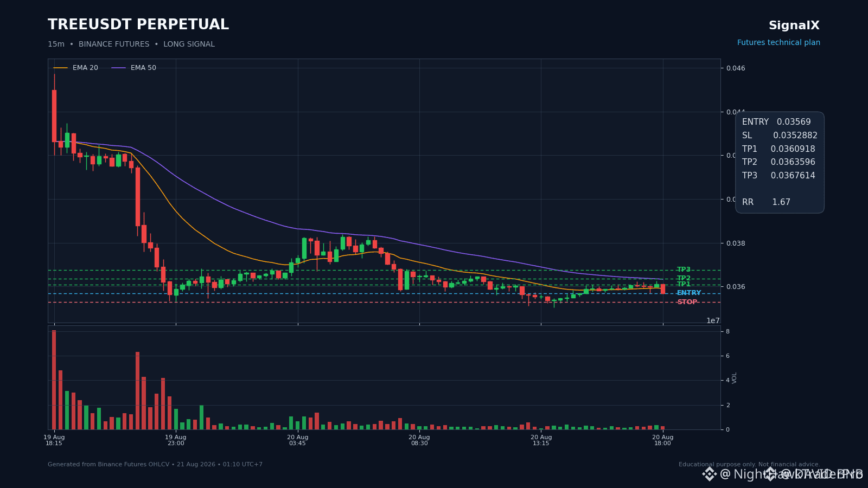This screenshot has height=488, width=868.
Task: Click the orange EMA 20 legend line swatch
Action: click(61, 68)
